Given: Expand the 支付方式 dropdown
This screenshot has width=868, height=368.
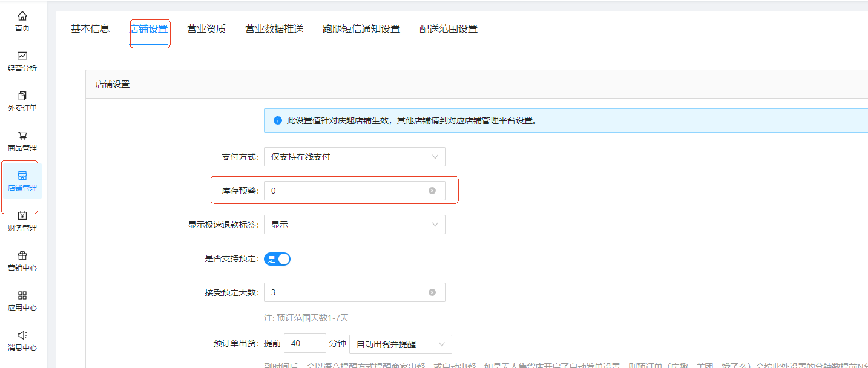Looking at the screenshot, I should point(354,157).
